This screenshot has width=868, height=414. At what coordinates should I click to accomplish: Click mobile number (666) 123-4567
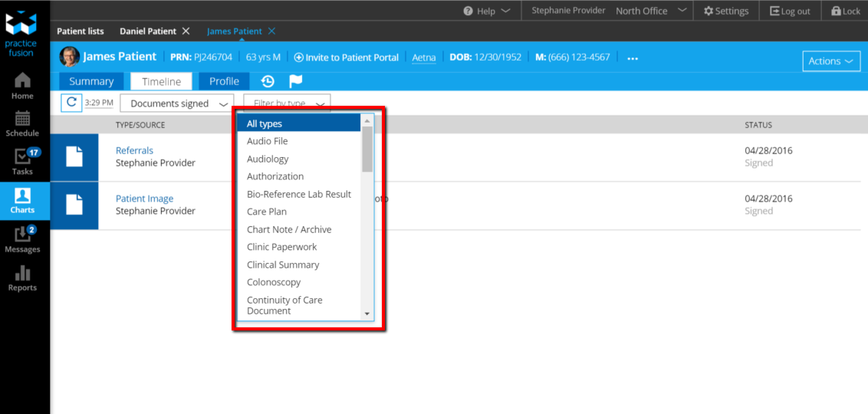pyautogui.click(x=573, y=57)
